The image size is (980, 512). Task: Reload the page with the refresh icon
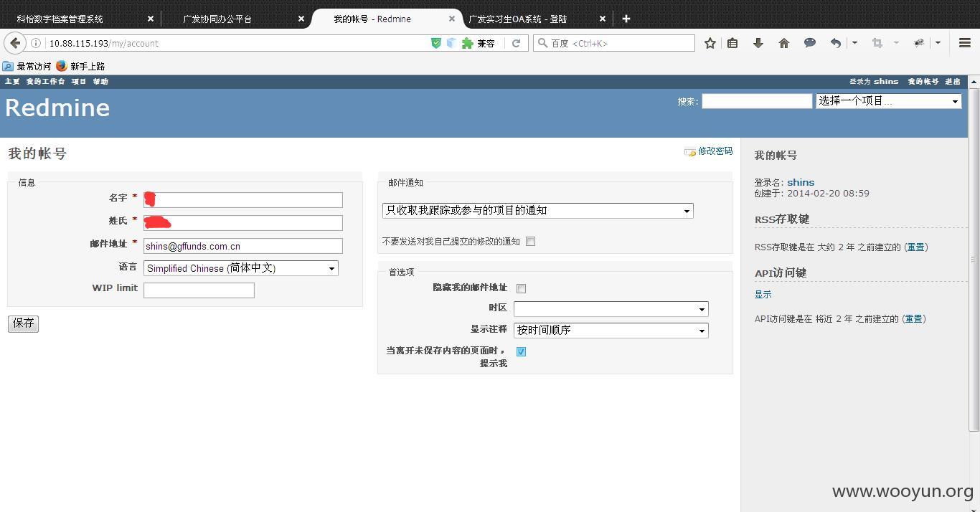click(516, 43)
